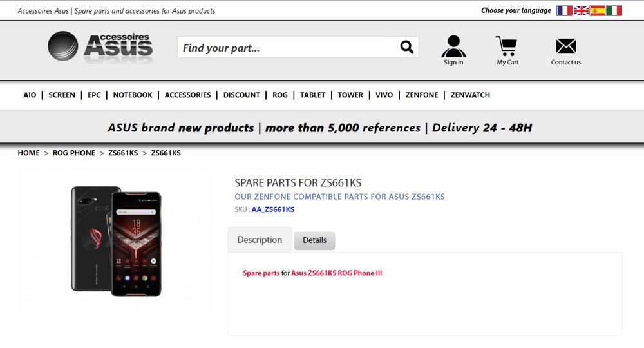Click the search magnifier icon
This screenshot has width=644, height=348.
pos(406,47)
